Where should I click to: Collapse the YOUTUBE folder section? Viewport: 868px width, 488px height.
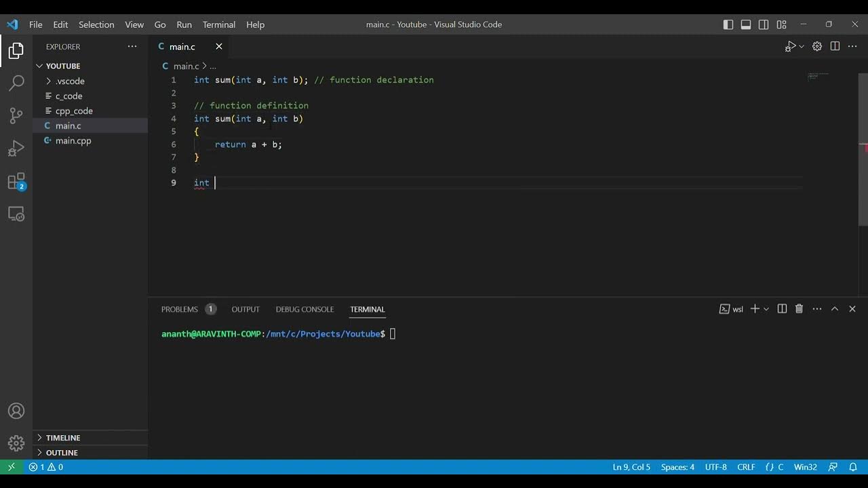tap(90, 66)
